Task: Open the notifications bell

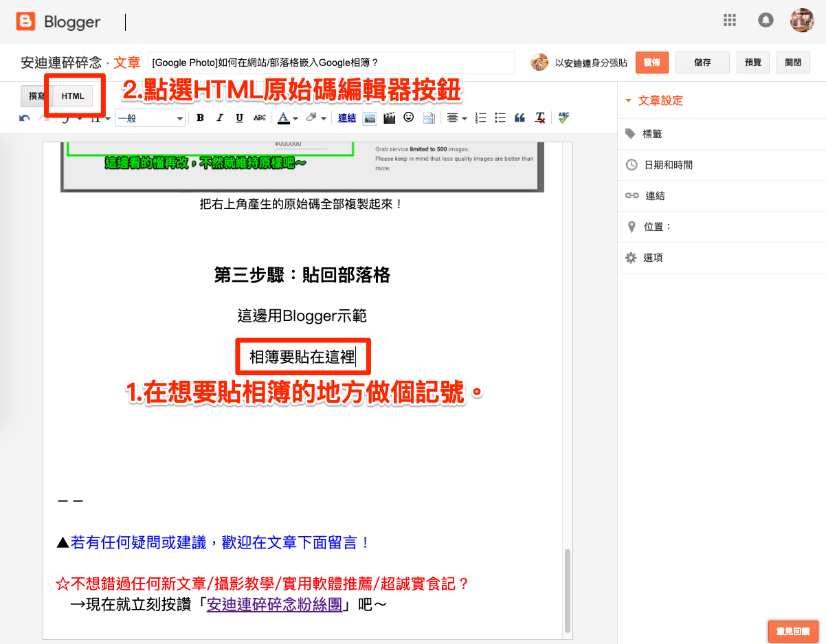Action: click(x=766, y=20)
